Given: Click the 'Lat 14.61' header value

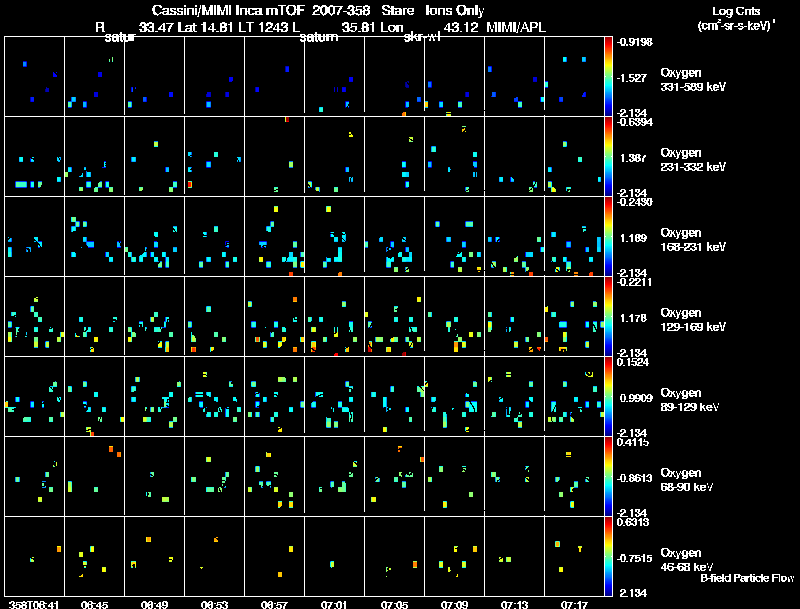Looking at the screenshot, I should pyautogui.click(x=206, y=28).
